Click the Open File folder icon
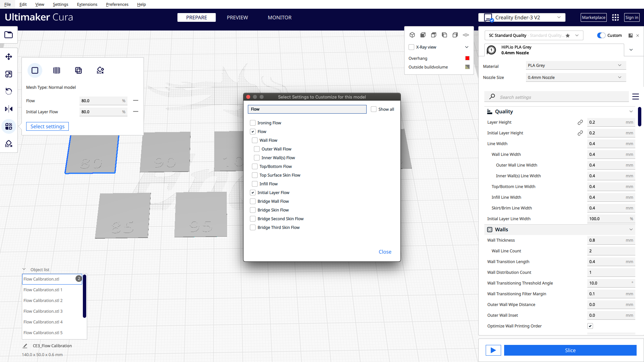The image size is (644, 362). [9, 35]
